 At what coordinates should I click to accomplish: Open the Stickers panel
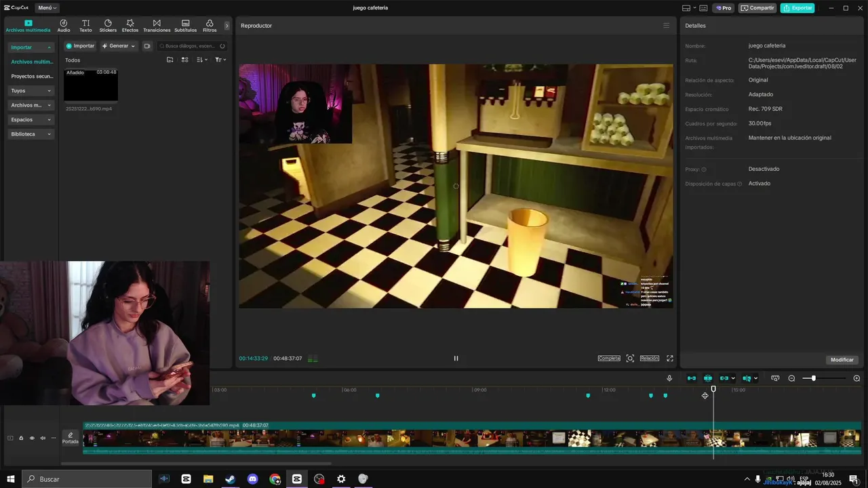[108, 26]
